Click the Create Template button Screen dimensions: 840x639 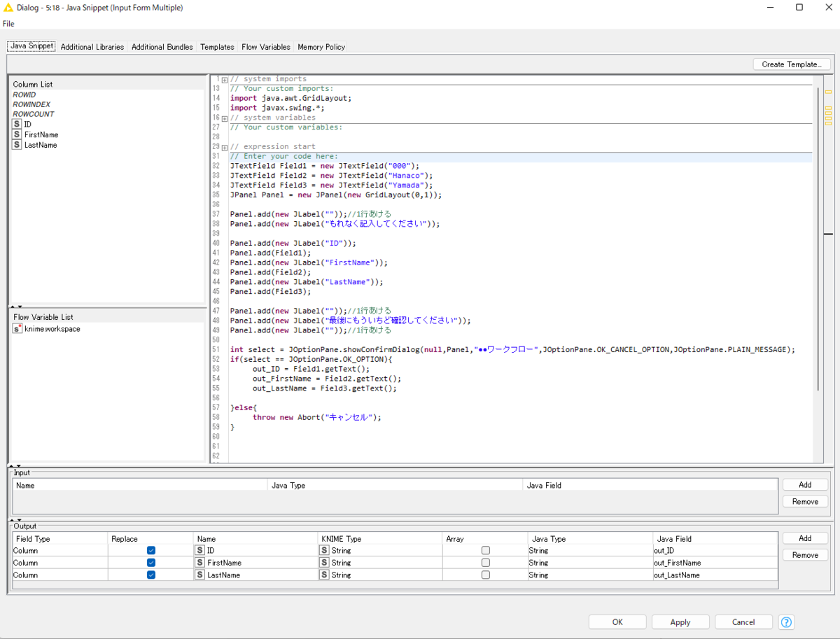[x=791, y=64]
